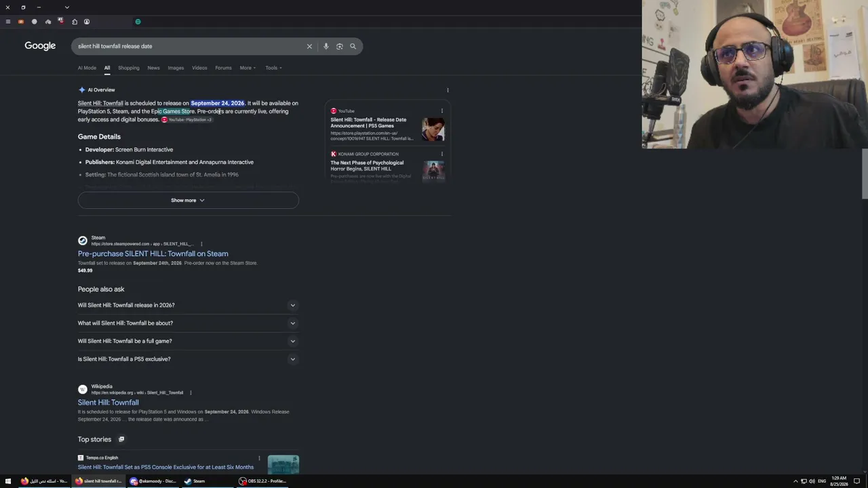Click the orange toolbar extension icon
Image resolution: width=868 pixels, height=488 pixels.
click(x=21, y=22)
